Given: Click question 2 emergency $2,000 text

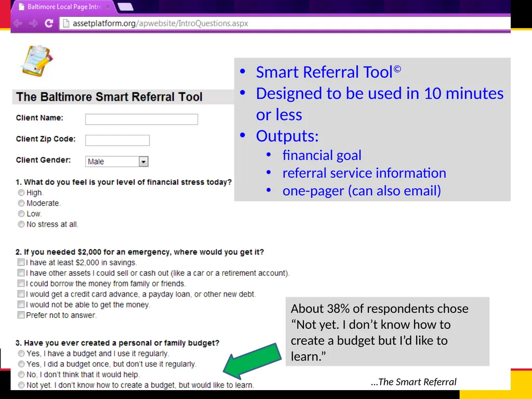Looking at the screenshot, I should [x=139, y=252].
